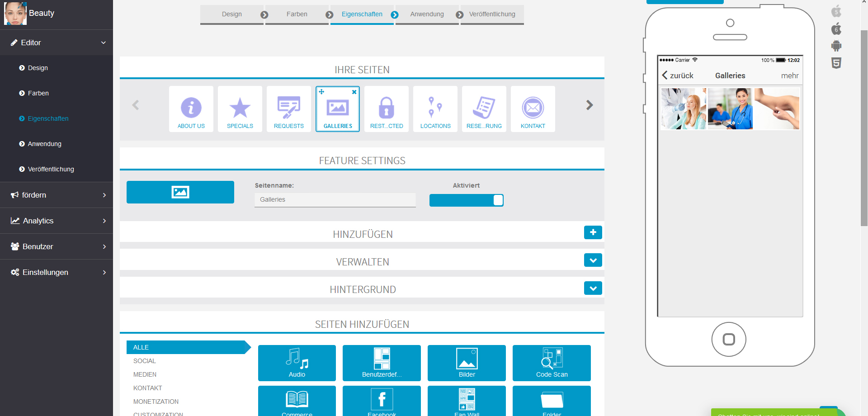Add the Folder page feature
The image size is (868, 416).
tap(552, 401)
